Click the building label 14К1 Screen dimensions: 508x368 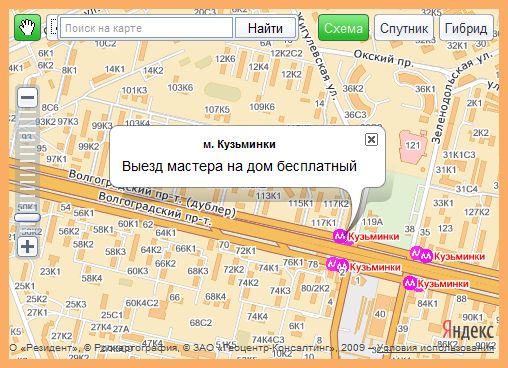(115, 69)
